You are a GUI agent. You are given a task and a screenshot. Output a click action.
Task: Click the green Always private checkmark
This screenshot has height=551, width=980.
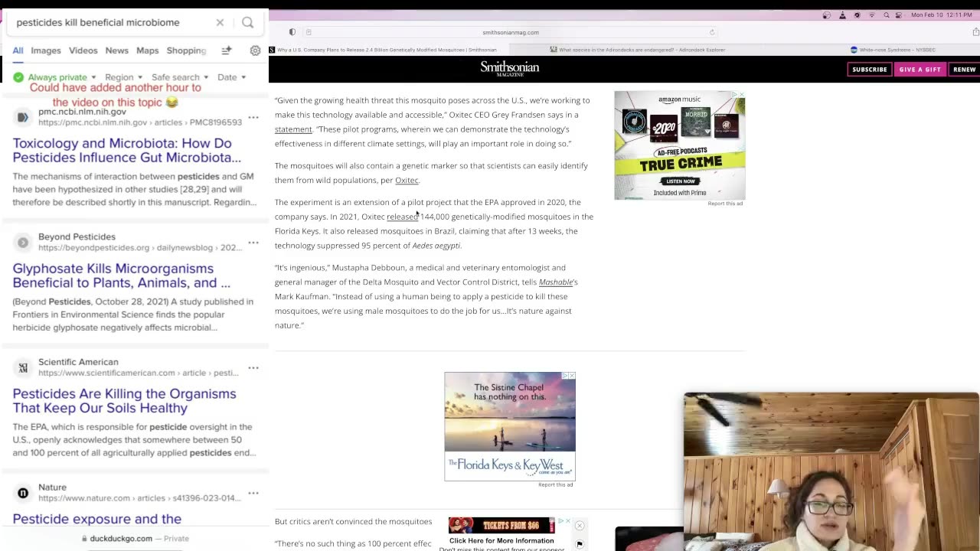tap(18, 77)
